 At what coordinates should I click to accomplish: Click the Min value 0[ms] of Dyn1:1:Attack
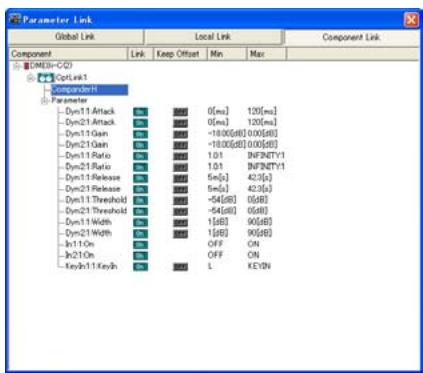point(218,111)
